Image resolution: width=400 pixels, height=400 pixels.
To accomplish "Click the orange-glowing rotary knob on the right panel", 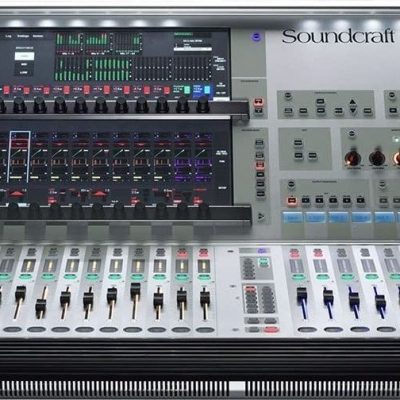I will 352,158.
